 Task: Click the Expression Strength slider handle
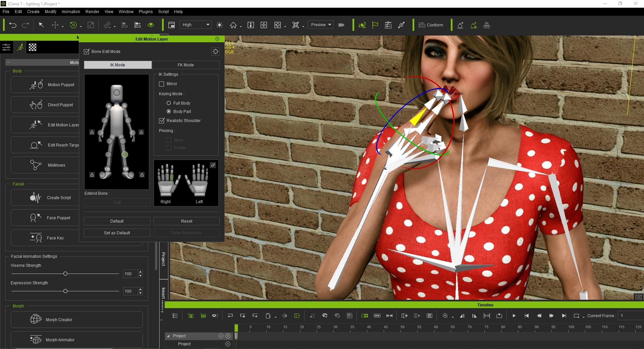click(x=65, y=291)
